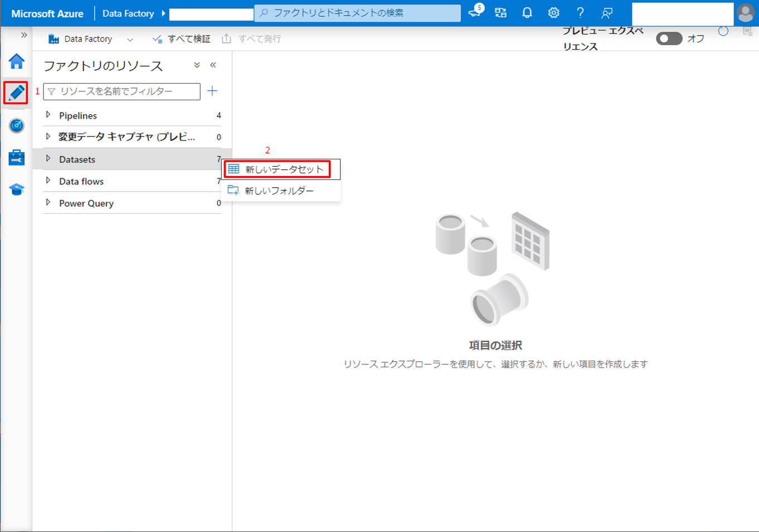This screenshot has width=759, height=532.
Task: Select 新しいフォルダー from context menu
Action: (279, 191)
